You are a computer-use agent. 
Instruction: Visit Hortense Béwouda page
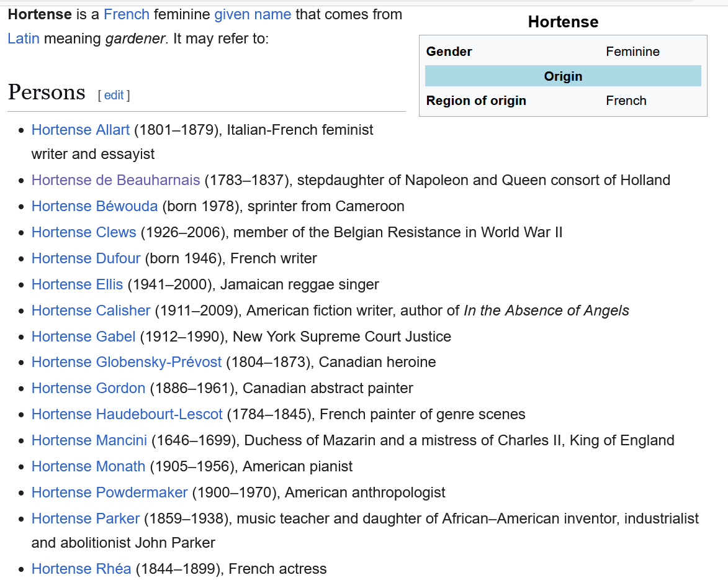[x=95, y=206]
